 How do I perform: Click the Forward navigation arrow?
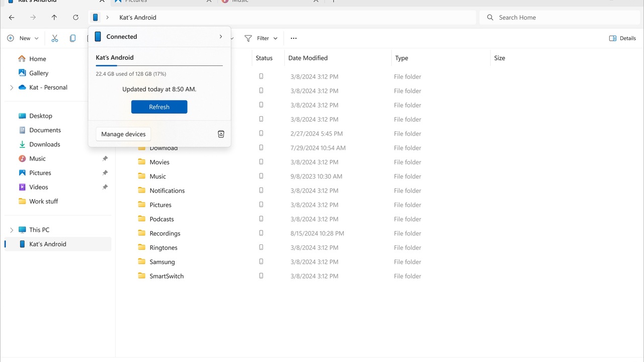click(x=33, y=17)
